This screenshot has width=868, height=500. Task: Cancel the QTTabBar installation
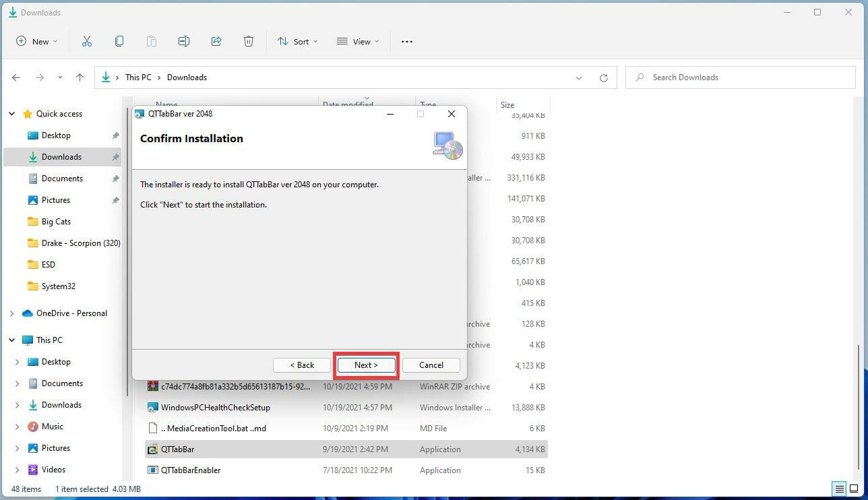431,365
